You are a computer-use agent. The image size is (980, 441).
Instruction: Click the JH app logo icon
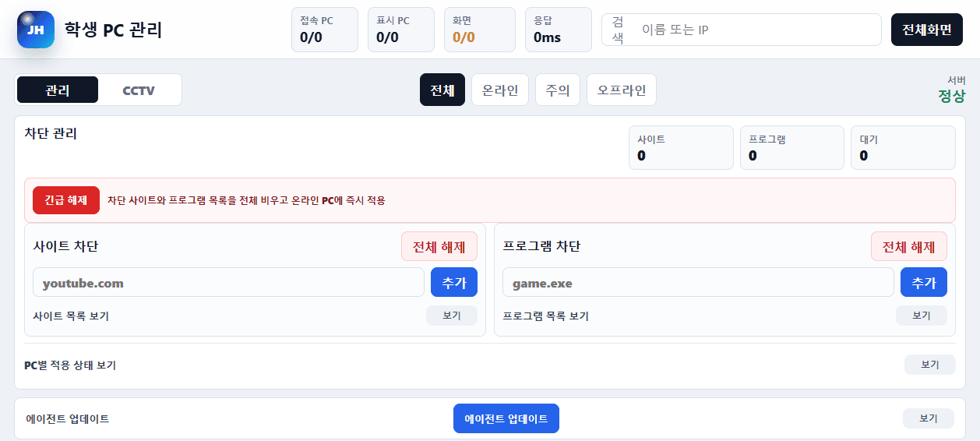(36, 30)
